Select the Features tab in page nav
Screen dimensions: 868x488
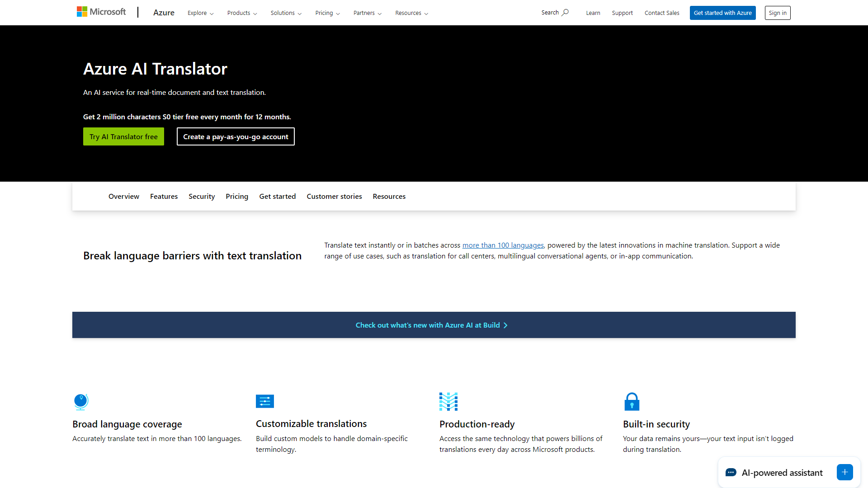pos(163,196)
